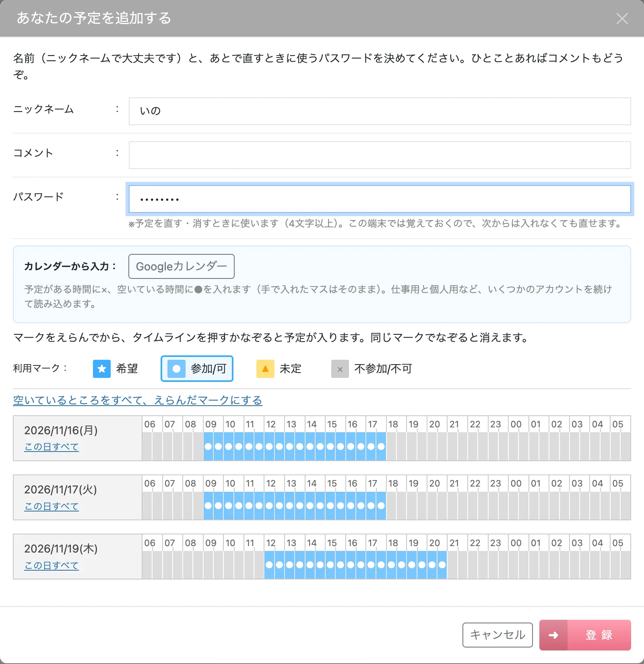Click the first 22:00 empty slot on 2026/11/17(火)

(473, 505)
